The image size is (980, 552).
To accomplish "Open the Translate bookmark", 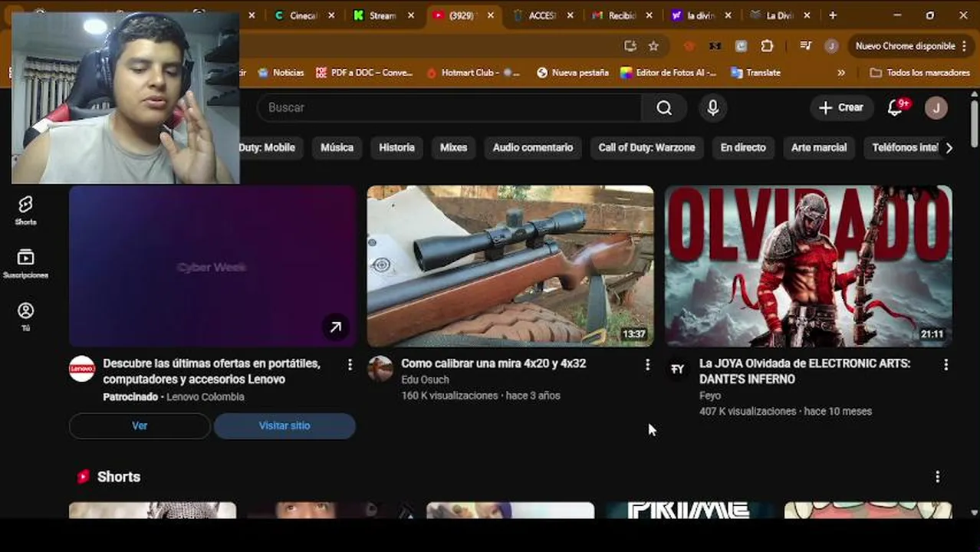I will point(756,73).
